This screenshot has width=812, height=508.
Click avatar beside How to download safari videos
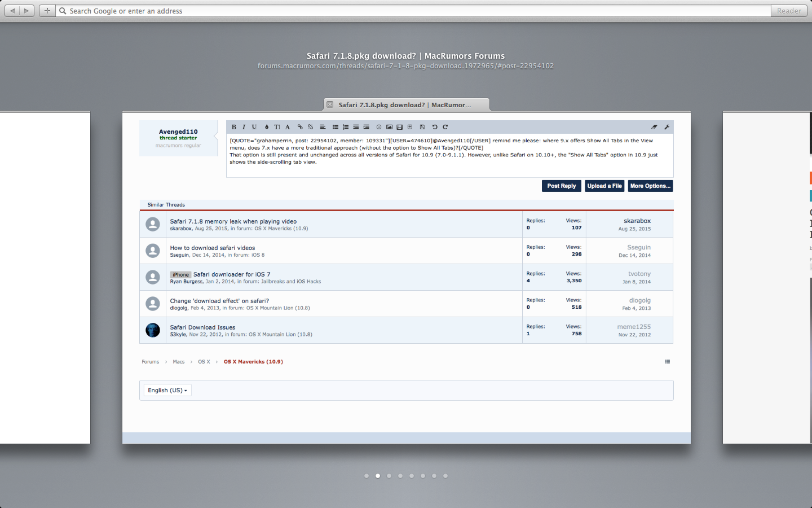click(153, 251)
